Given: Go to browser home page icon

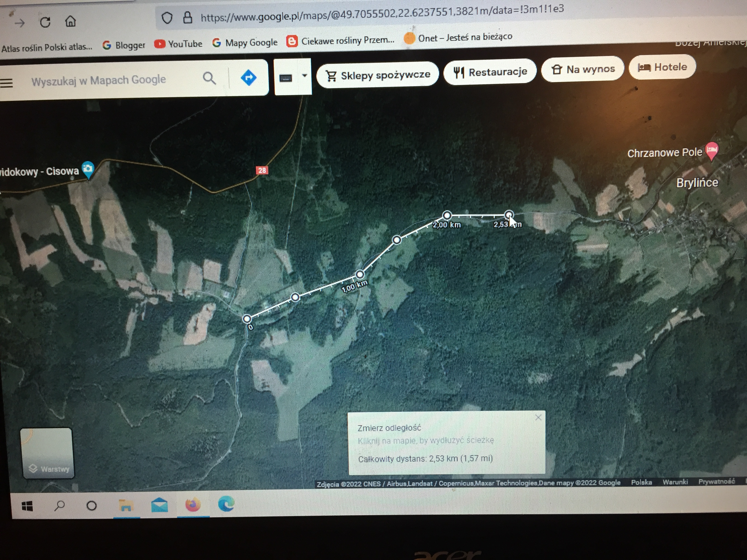Looking at the screenshot, I should [x=70, y=21].
